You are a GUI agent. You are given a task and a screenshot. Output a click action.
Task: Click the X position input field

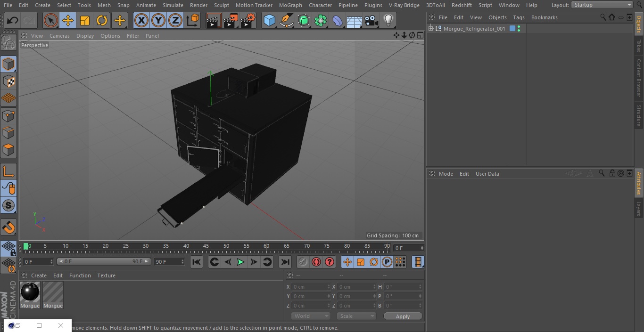pyautogui.click(x=311, y=287)
